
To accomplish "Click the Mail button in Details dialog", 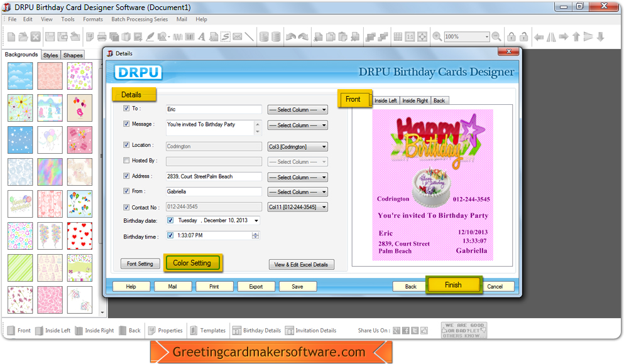I will [x=172, y=287].
